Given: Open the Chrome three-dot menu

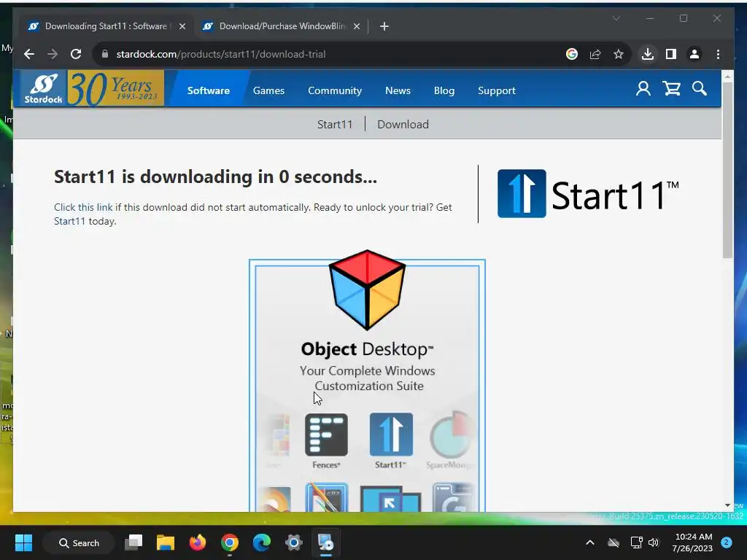Looking at the screenshot, I should point(718,54).
